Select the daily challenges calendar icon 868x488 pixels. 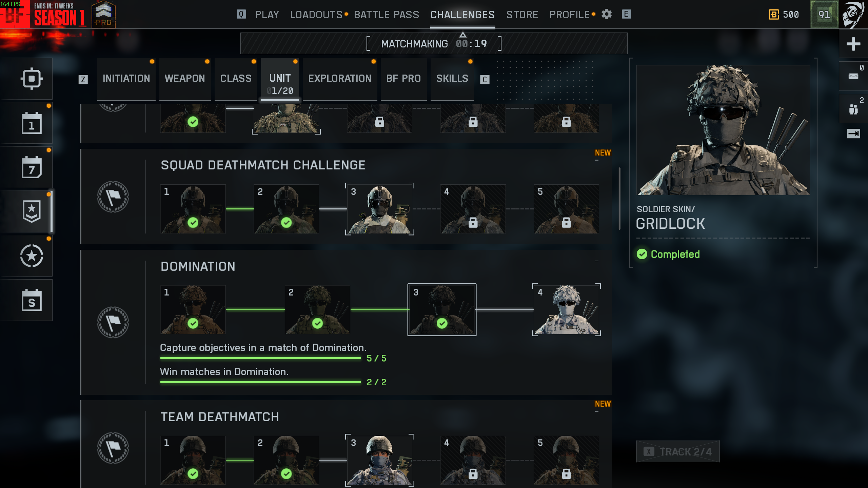click(x=32, y=123)
